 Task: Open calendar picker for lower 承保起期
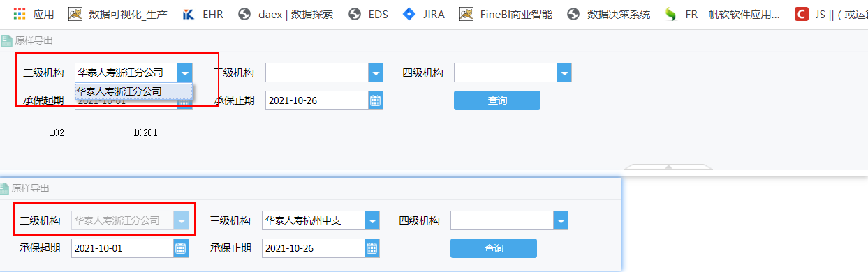point(182,248)
